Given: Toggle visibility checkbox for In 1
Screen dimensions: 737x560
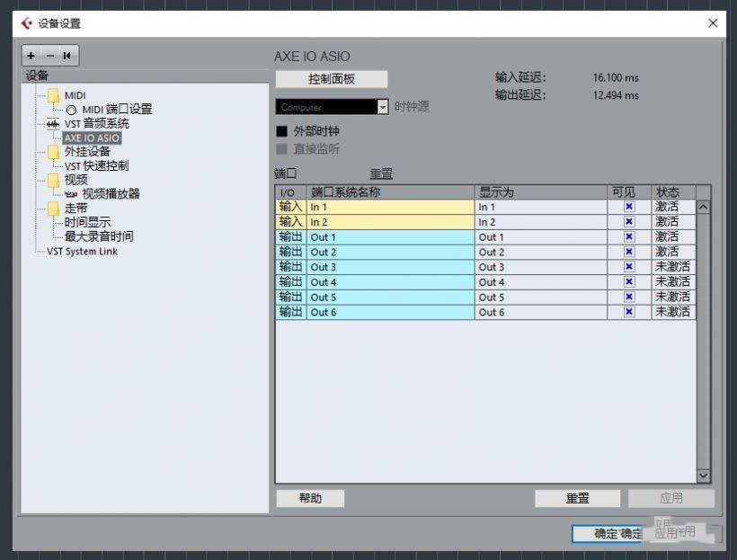Looking at the screenshot, I should coord(629,207).
